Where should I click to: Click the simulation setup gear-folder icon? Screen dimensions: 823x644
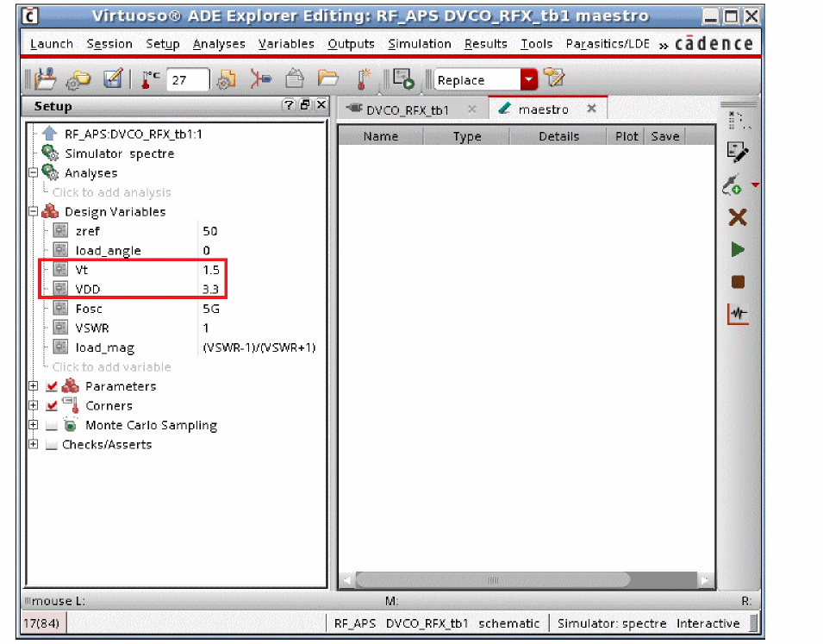(78, 80)
